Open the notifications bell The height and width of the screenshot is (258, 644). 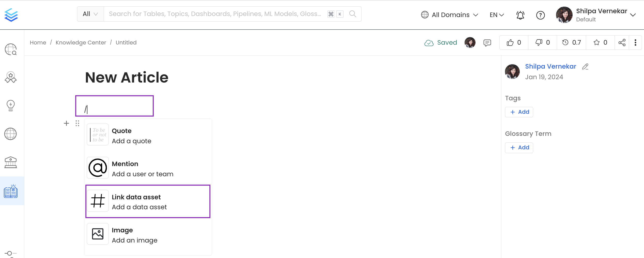pos(520,15)
